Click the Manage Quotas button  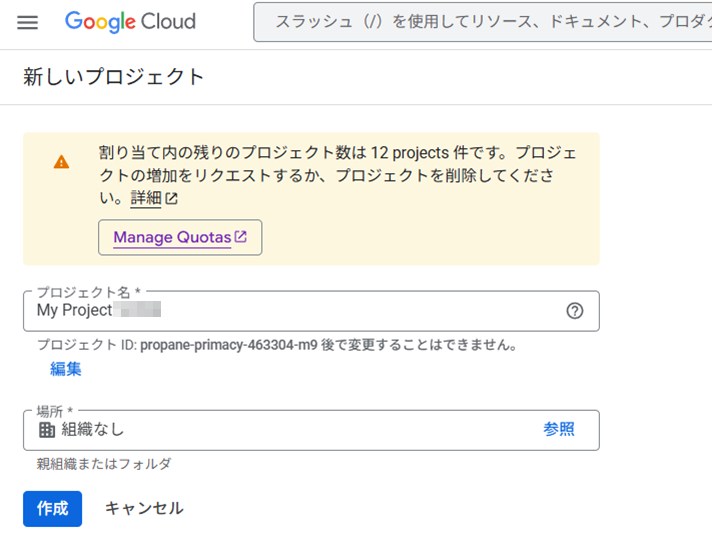pos(180,237)
